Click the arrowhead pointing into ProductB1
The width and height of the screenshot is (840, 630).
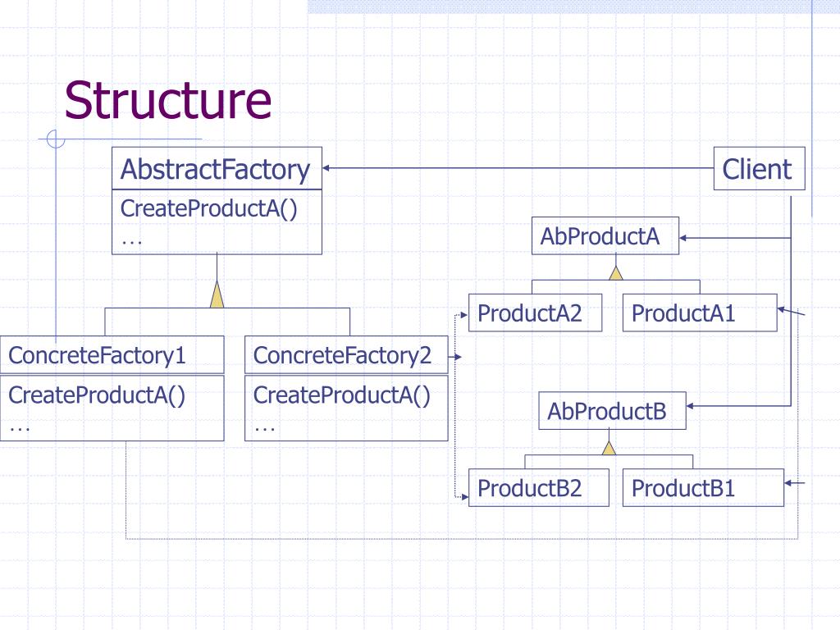(788, 483)
